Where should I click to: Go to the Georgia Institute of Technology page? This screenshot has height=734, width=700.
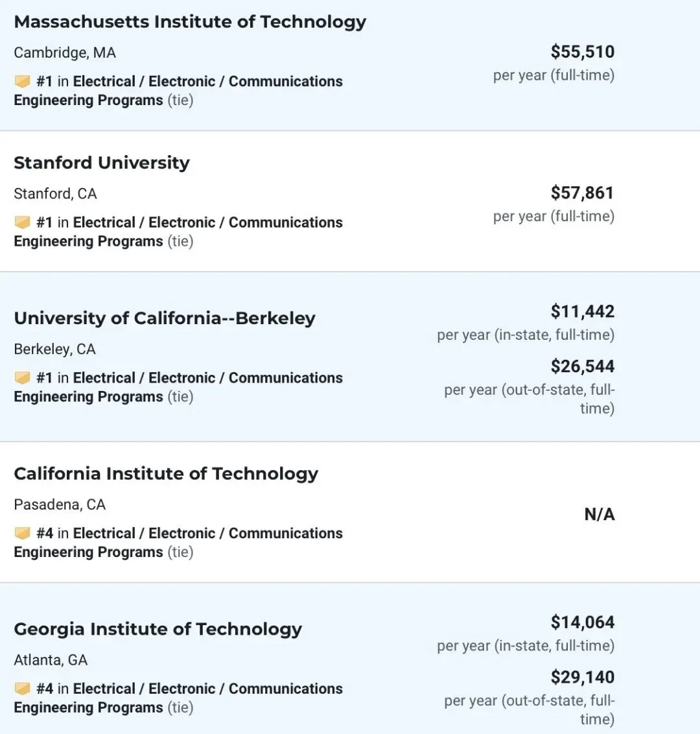coord(158,630)
